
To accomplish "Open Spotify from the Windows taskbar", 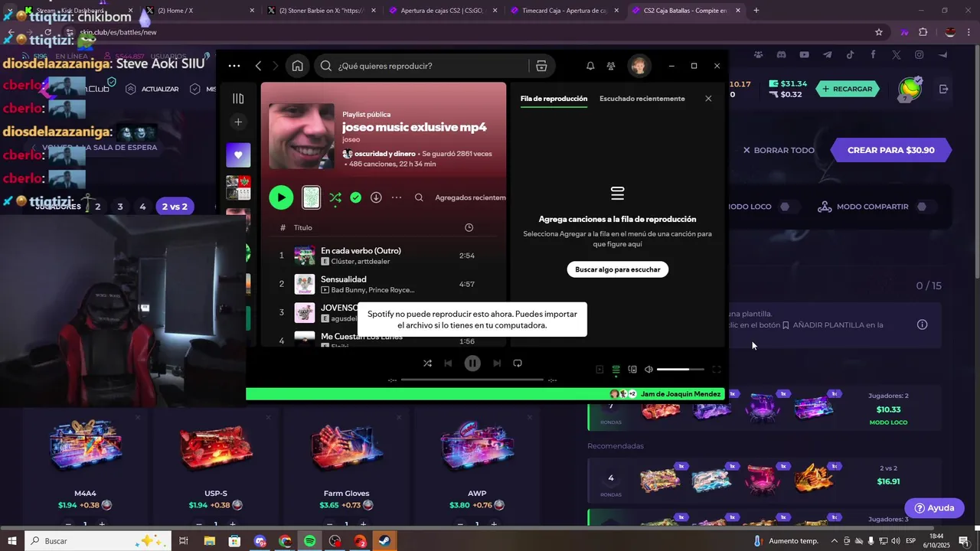I will [x=309, y=541].
